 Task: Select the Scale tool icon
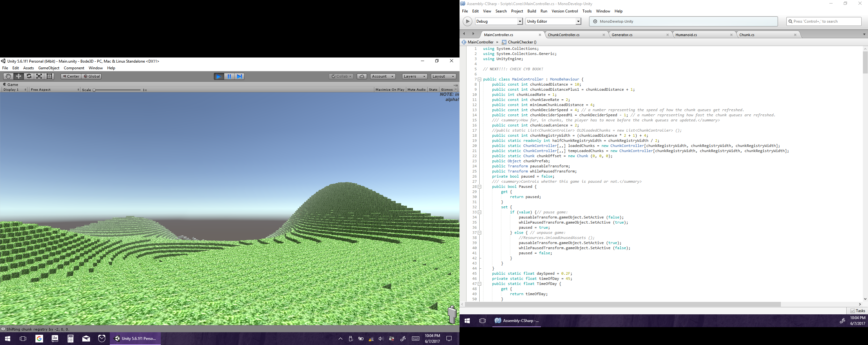pyautogui.click(x=39, y=76)
